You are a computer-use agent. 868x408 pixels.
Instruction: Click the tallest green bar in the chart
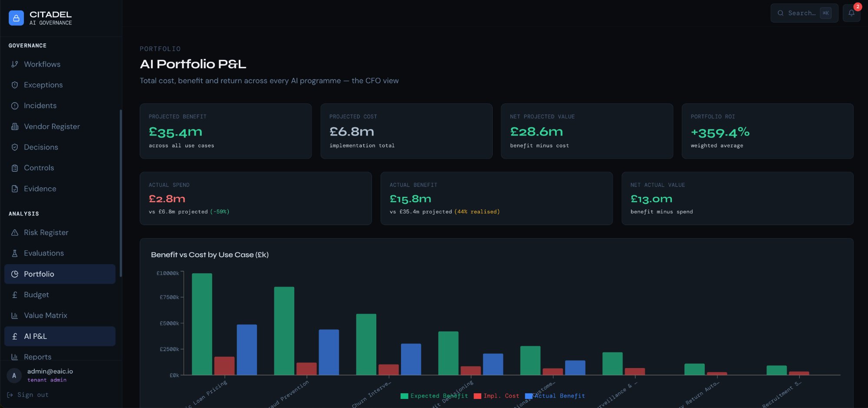(201, 324)
